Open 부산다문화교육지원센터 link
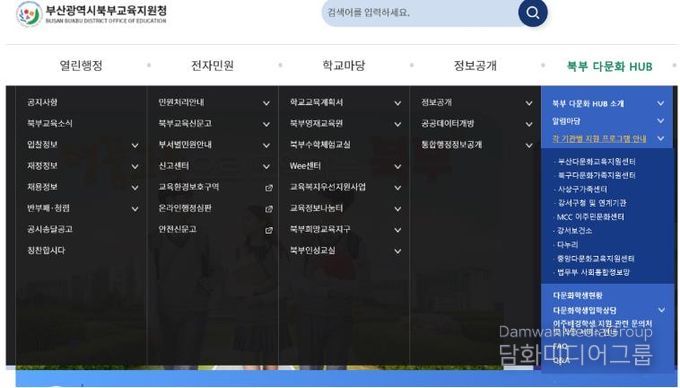The height and width of the screenshot is (388, 680). pos(596,162)
